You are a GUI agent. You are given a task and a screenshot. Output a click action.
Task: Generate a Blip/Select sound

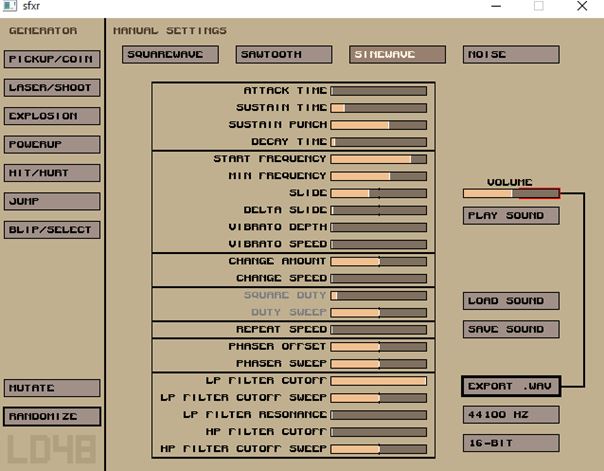click(52, 230)
